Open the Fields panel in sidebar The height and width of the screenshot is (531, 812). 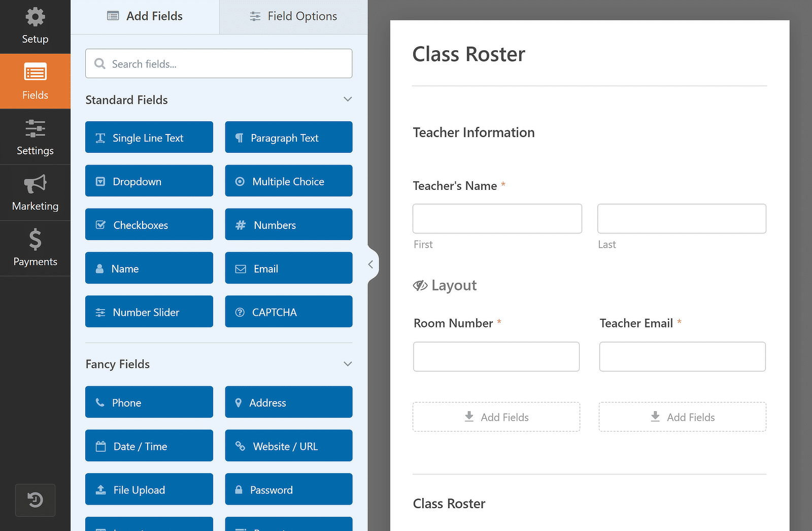[x=35, y=81]
